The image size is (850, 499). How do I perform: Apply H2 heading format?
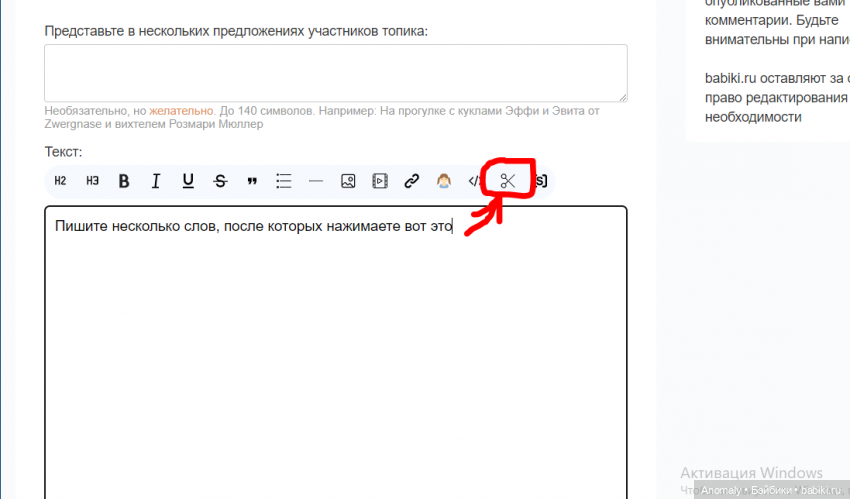pos(61,181)
